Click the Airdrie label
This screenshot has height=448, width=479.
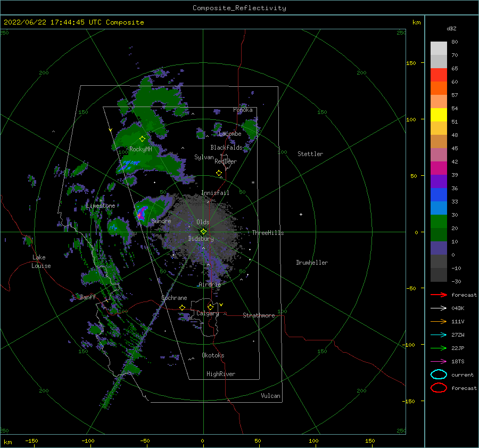[210, 284]
